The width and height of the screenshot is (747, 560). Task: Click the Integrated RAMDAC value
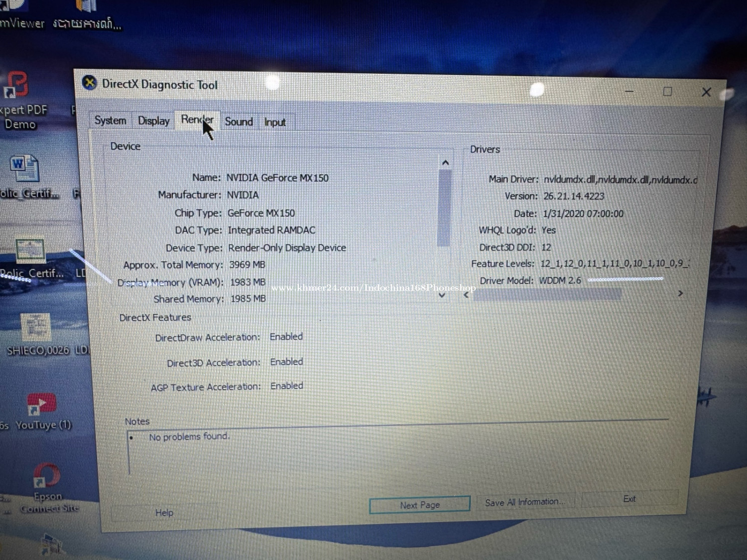pos(271,230)
